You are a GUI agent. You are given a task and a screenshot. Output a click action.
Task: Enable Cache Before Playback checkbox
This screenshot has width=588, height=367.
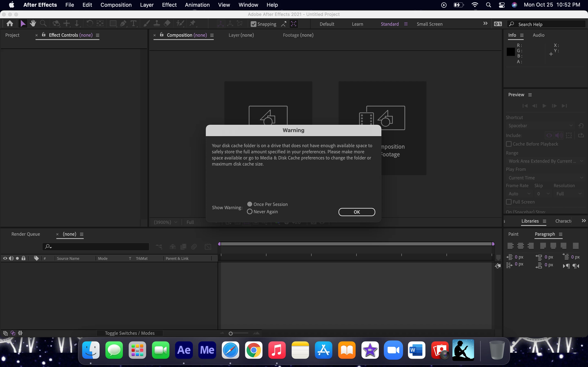pos(509,144)
